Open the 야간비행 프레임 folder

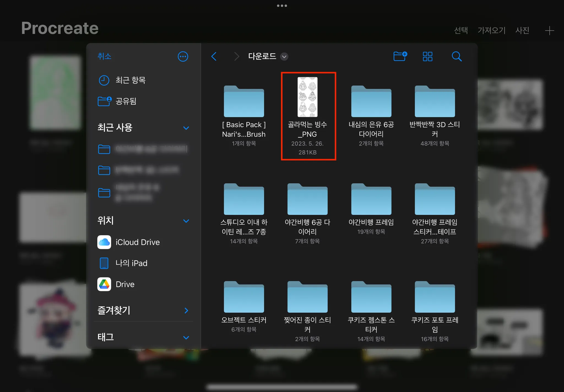pyautogui.click(x=371, y=199)
